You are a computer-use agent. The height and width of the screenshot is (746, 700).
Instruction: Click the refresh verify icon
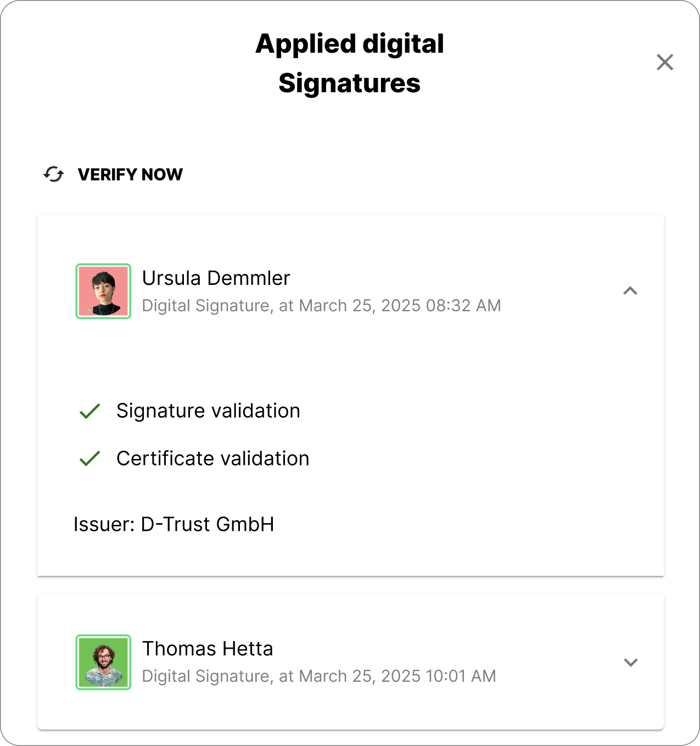pyautogui.click(x=54, y=175)
